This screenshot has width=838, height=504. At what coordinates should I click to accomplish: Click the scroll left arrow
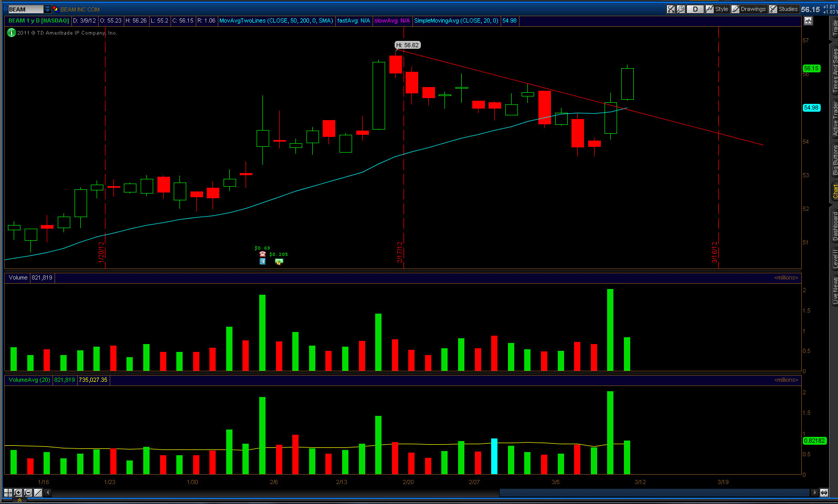click(x=48, y=492)
